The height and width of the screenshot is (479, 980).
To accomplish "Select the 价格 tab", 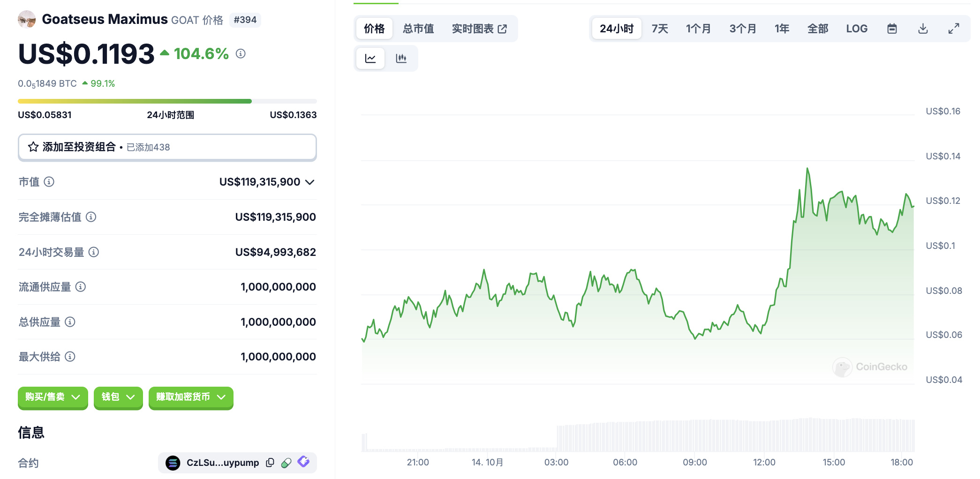I will pyautogui.click(x=374, y=29).
